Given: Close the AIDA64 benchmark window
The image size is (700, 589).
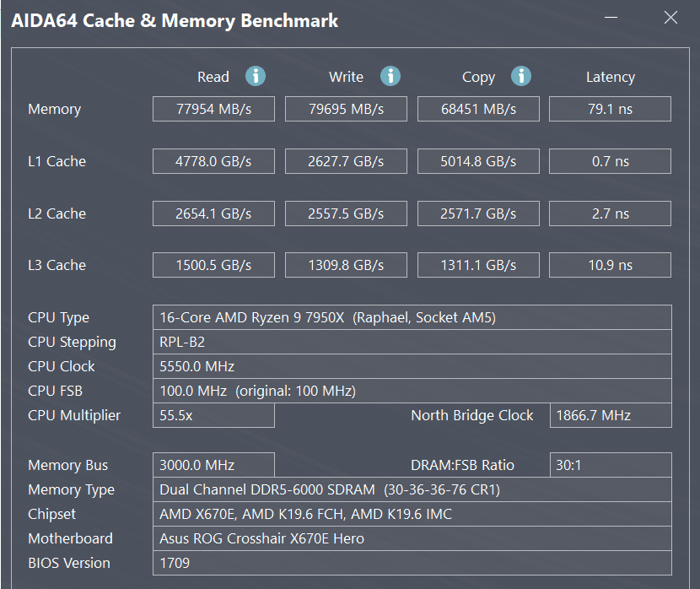Looking at the screenshot, I should 670,18.
